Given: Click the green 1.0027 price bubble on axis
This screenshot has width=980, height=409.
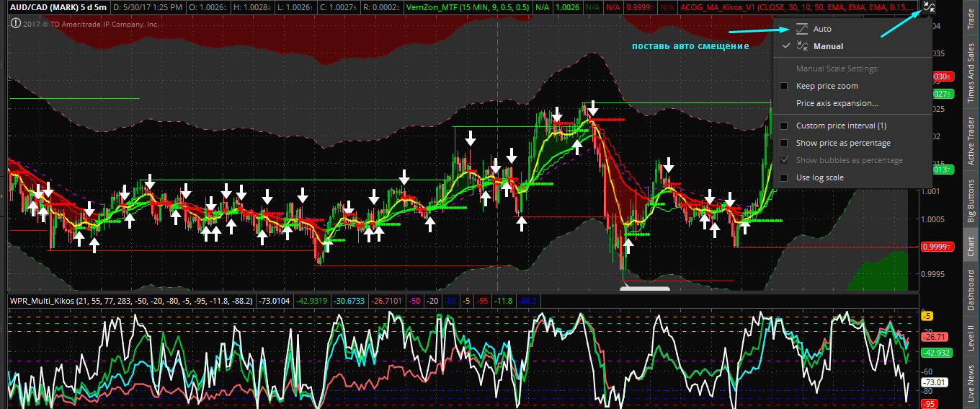Looking at the screenshot, I should 941,94.
